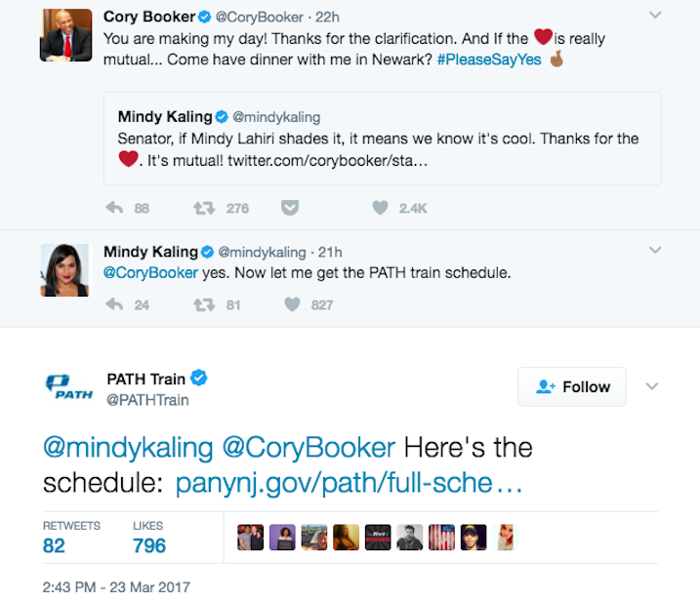Open Cory Booker's profile picture
The width and height of the screenshot is (700, 600).
click(65, 35)
